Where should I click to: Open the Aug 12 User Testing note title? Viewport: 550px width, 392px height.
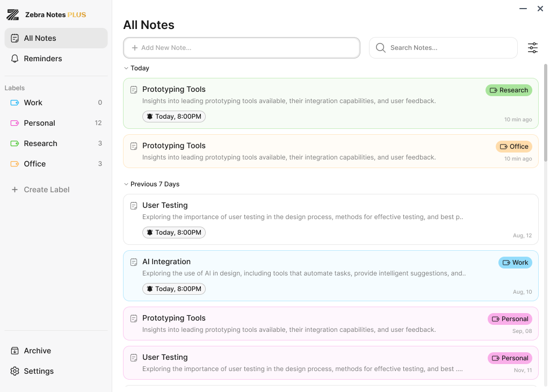point(165,206)
